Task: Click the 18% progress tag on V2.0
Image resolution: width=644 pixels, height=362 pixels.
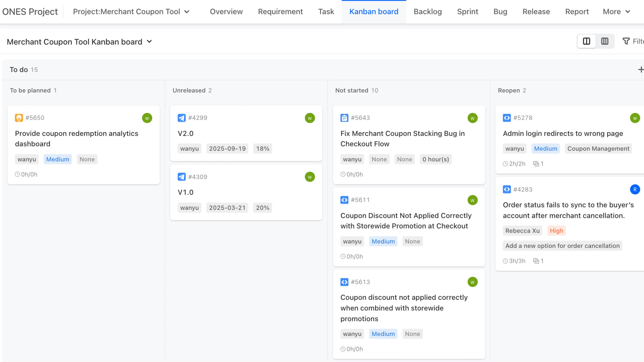Action: [262, 148]
